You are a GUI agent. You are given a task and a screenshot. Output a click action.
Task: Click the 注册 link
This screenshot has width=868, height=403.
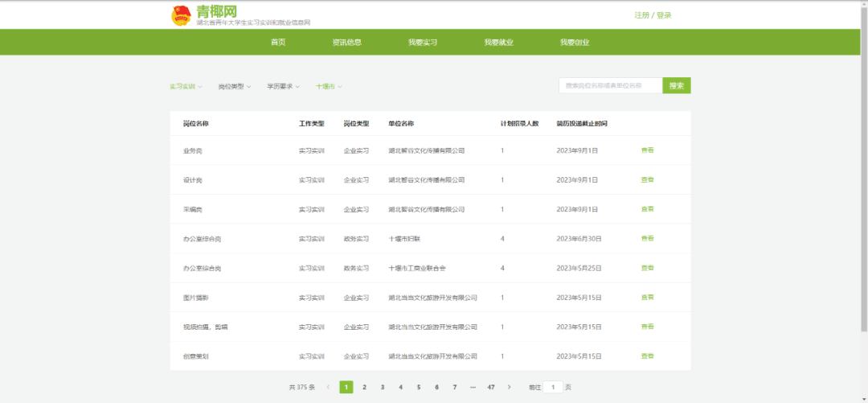coord(641,15)
